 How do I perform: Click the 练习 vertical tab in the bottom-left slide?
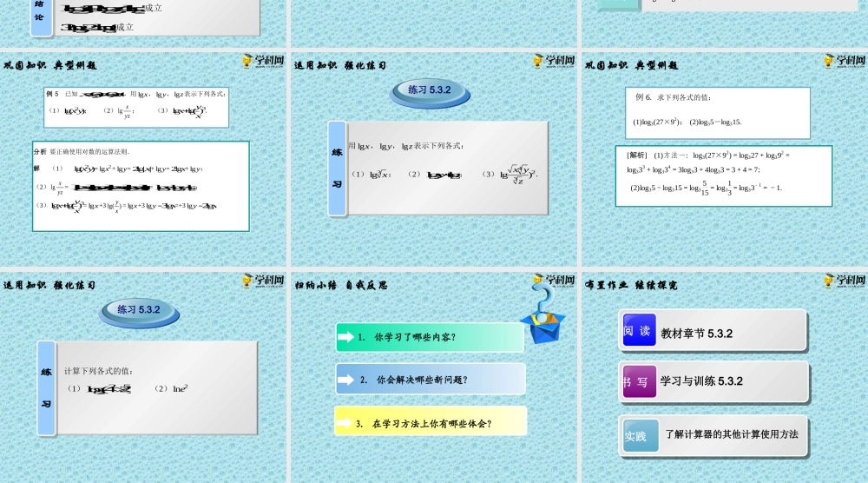coord(47,388)
